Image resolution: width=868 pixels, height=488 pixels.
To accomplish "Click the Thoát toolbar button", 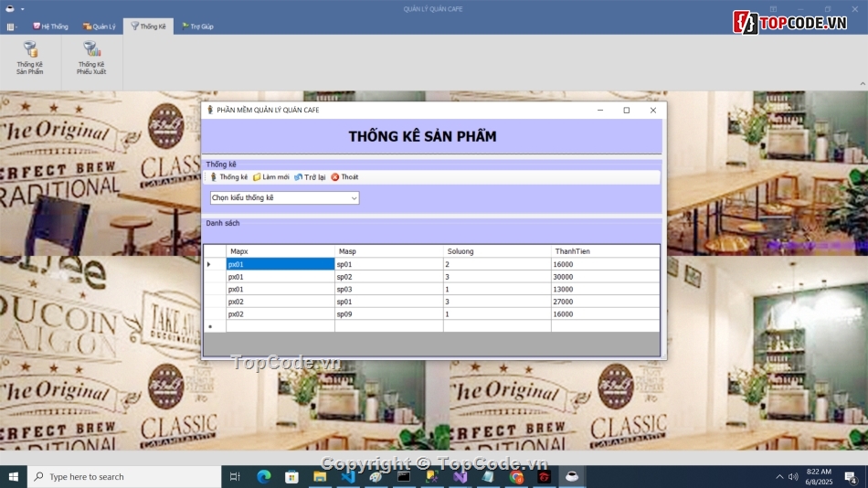I will pyautogui.click(x=344, y=177).
